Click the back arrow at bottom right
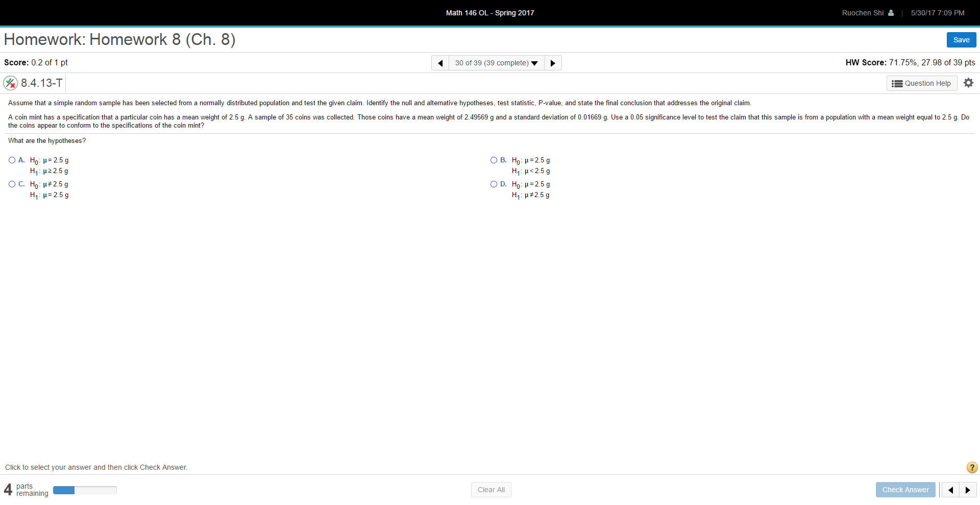This screenshot has width=980, height=505. click(951, 489)
